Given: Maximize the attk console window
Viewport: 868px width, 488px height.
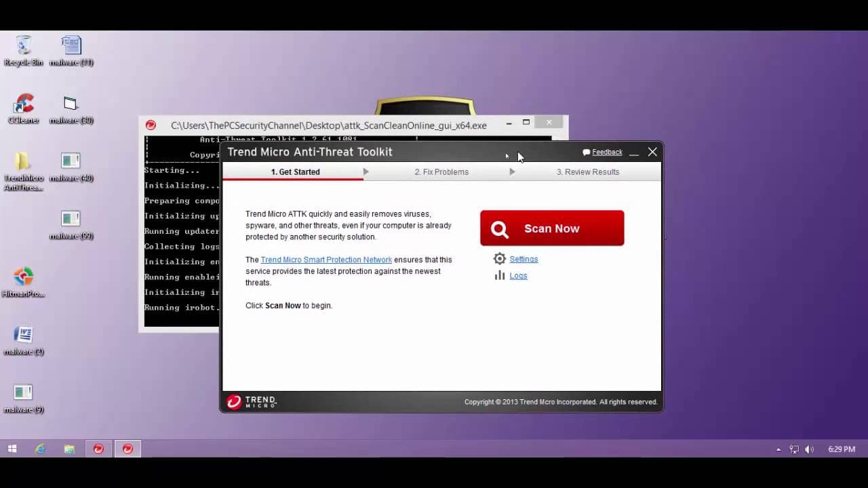Looking at the screenshot, I should click(526, 123).
